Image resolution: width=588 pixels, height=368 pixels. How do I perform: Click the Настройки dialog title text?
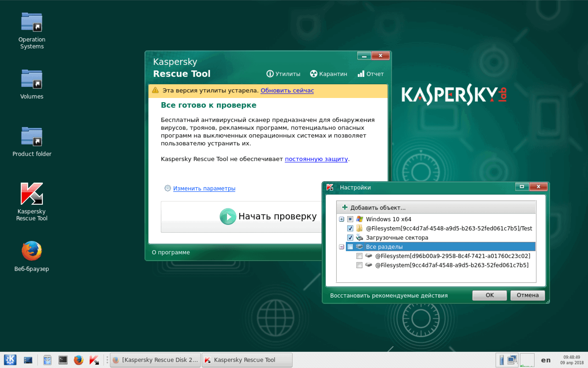355,187
